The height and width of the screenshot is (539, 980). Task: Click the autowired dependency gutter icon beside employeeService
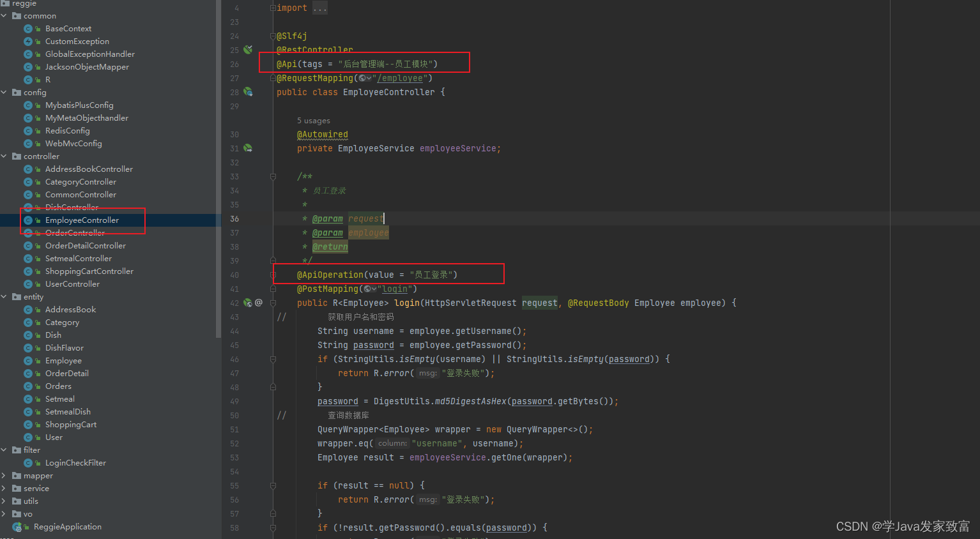tap(248, 148)
